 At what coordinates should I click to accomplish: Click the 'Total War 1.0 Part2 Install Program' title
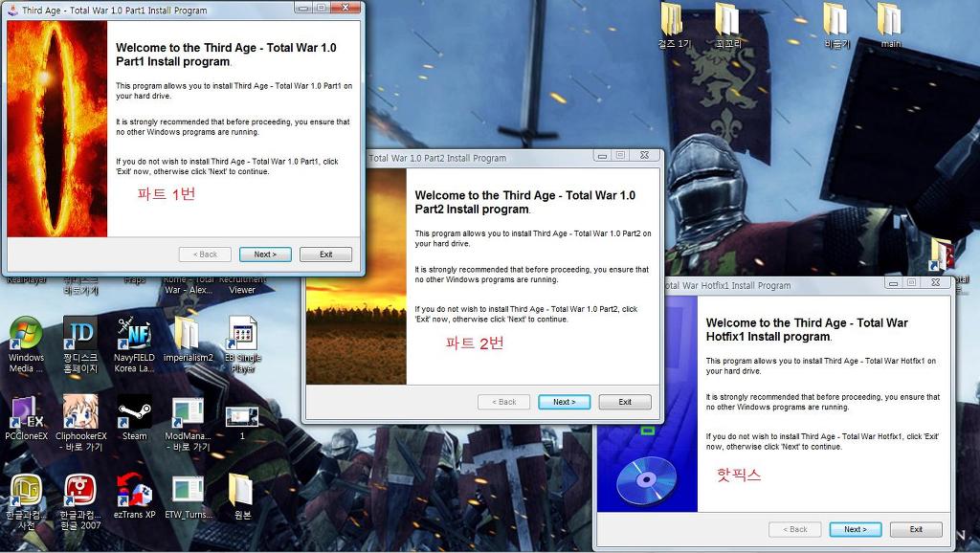pyautogui.click(x=437, y=158)
